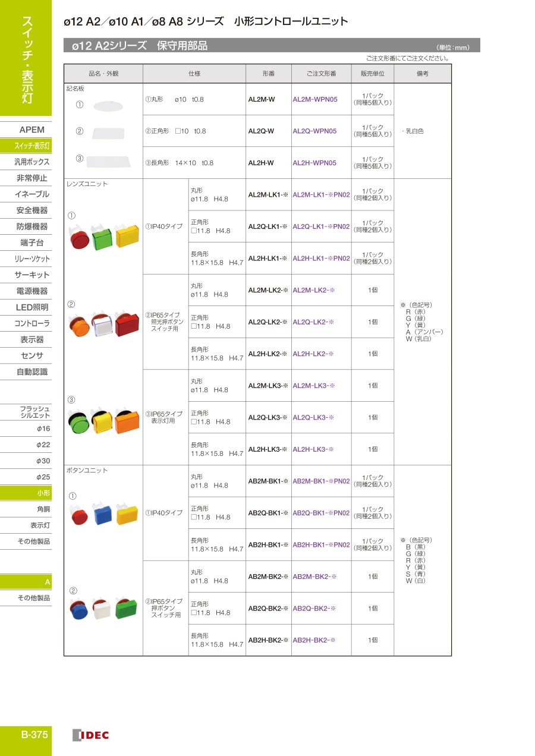Screen dimensions: 535x756
Task: Switch to the 角胴 sidebar tab
Action: 43,509
